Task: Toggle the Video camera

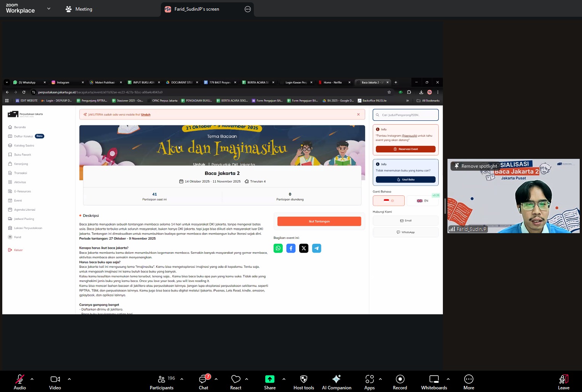Action: pos(55,382)
